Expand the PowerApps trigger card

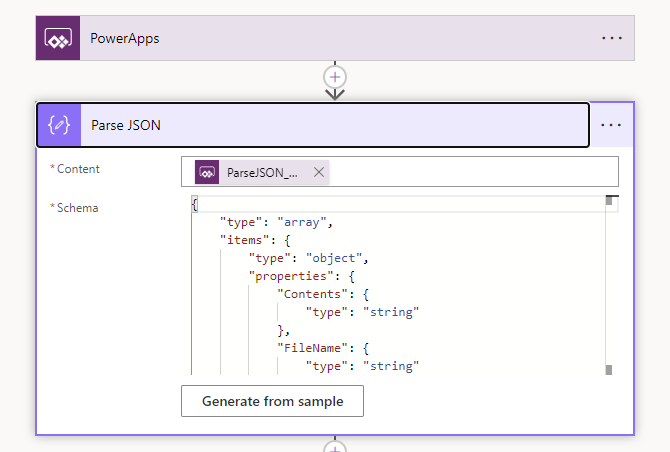point(335,38)
